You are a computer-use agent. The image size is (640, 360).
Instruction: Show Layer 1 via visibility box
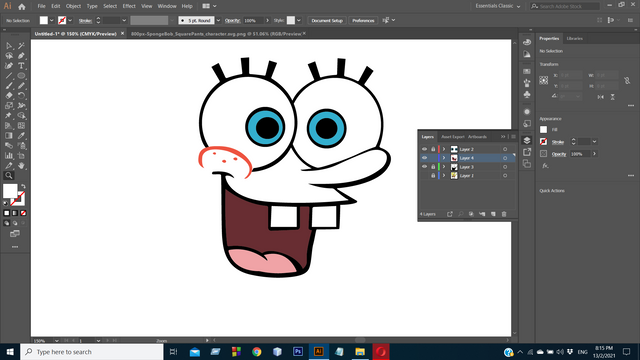(x=424, y=176)
